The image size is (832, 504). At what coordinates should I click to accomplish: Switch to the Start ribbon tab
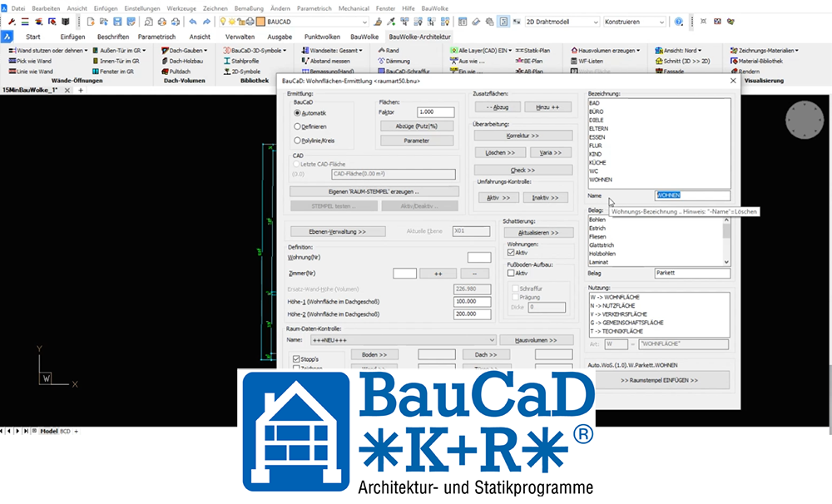coord(33,37)
